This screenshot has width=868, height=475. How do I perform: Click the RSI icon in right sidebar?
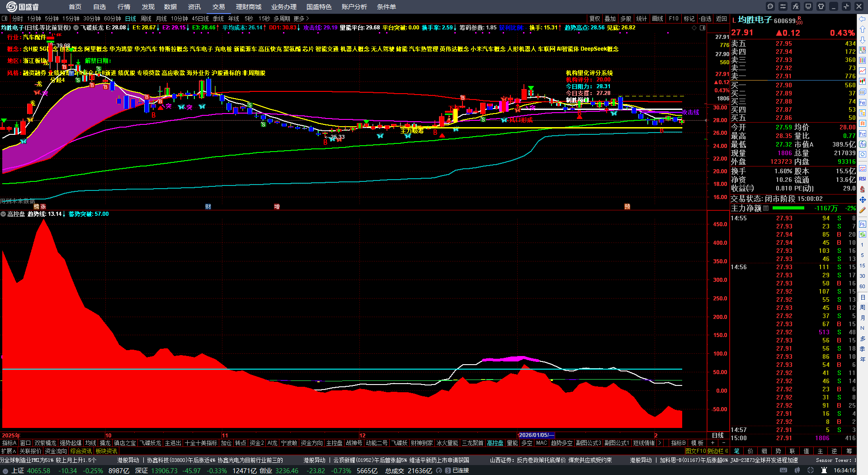(x=863, y=179)
